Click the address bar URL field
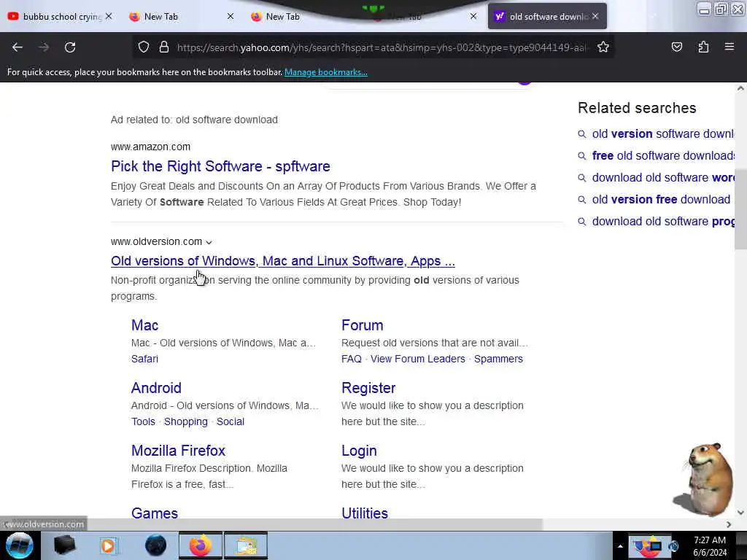This screenshot has height=560, width=747. click(x=382, y=47)
